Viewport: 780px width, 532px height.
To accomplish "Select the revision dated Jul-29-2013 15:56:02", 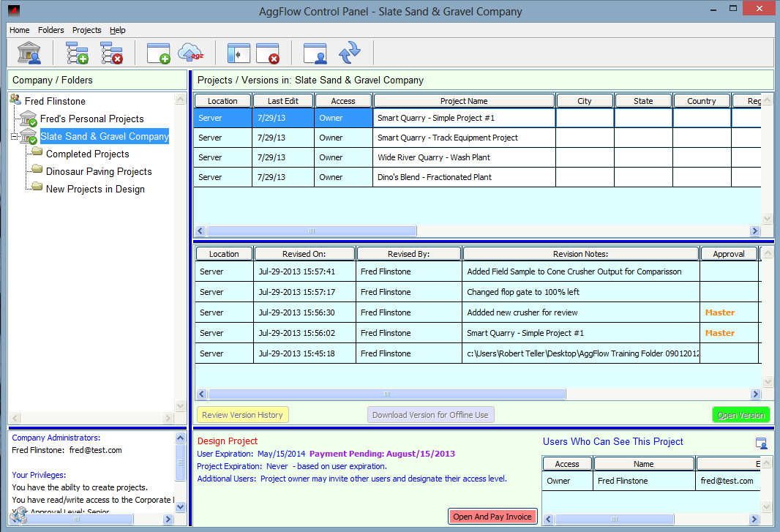I will (478, 333).
